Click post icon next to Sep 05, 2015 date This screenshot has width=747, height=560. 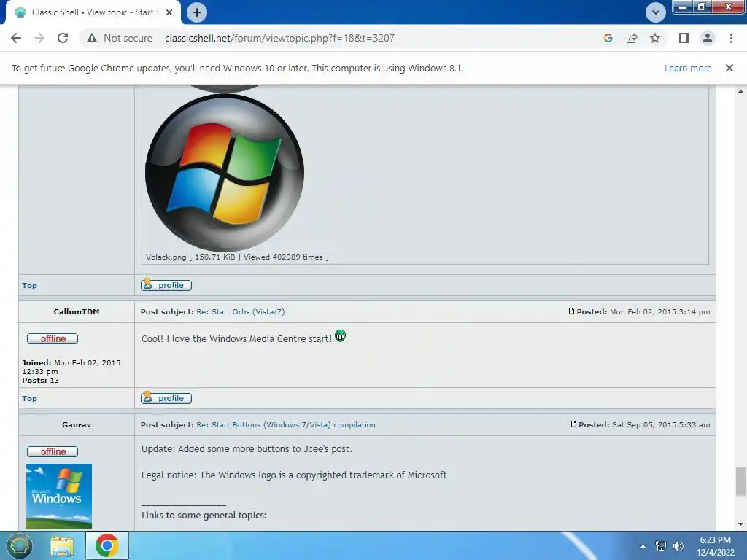[x=573, y=424]
